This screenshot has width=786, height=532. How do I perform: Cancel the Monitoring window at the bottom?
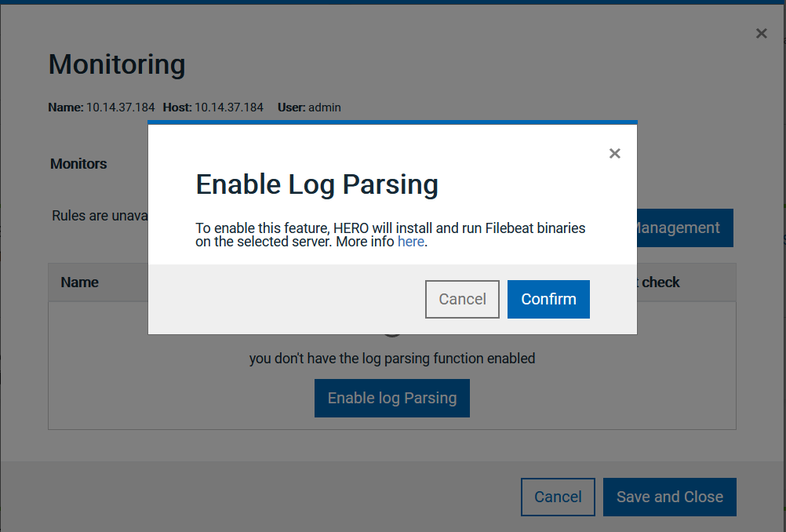coord(558,497)
